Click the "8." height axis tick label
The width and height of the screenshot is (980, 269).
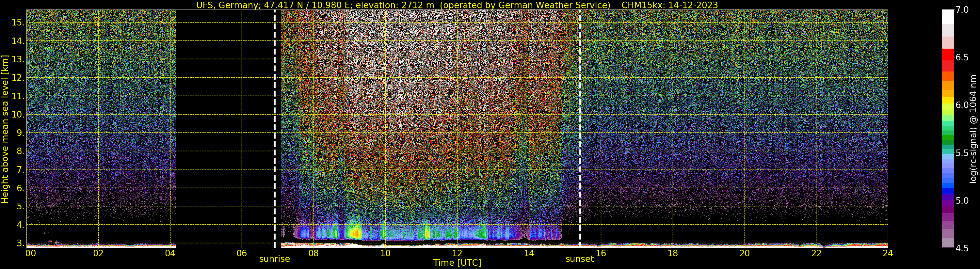click(x=20, y=151)
